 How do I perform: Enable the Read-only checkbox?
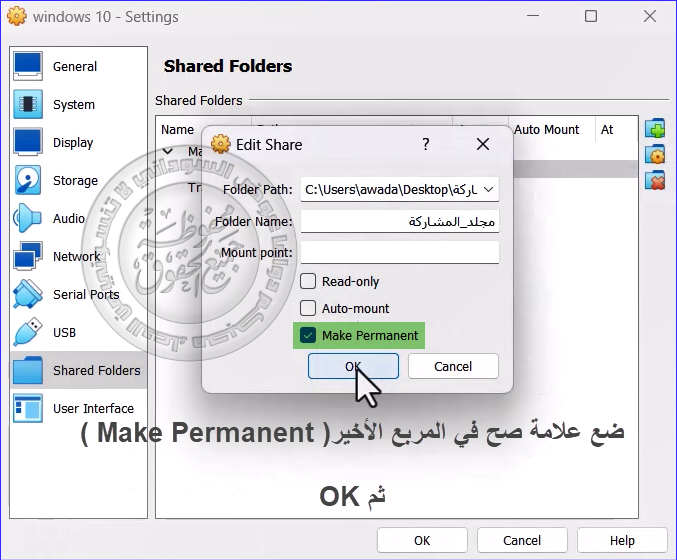pos(308,282)
